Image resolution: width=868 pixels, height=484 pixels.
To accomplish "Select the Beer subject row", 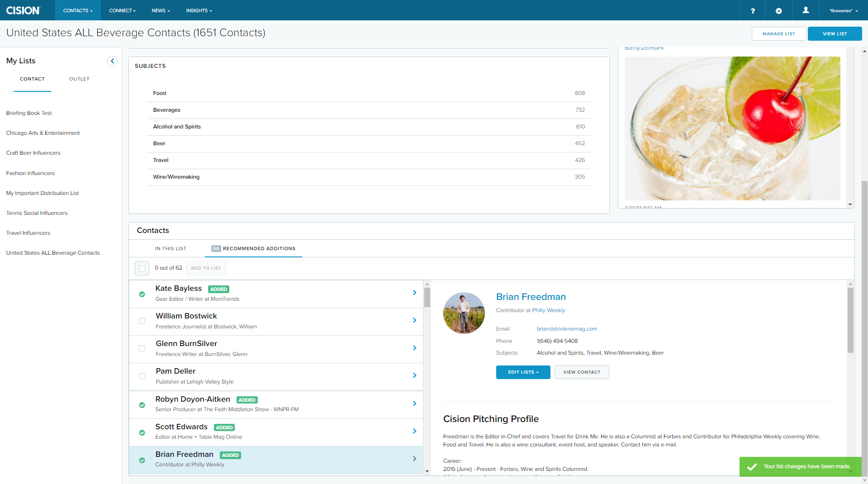I will [x=369, y=143].
